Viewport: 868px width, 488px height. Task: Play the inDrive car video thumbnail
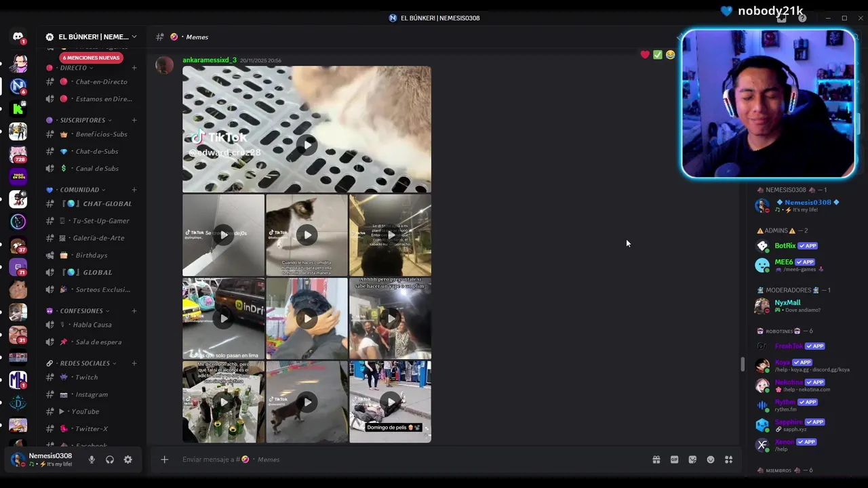pyautogui.click(x=224, y=319)
